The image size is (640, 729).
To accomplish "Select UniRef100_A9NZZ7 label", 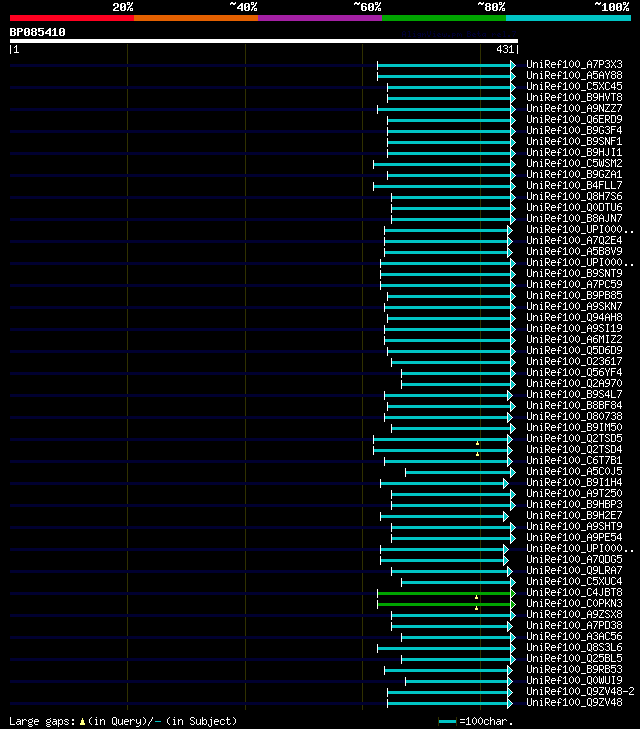I will pyautogui.click(x=574, y=108).
